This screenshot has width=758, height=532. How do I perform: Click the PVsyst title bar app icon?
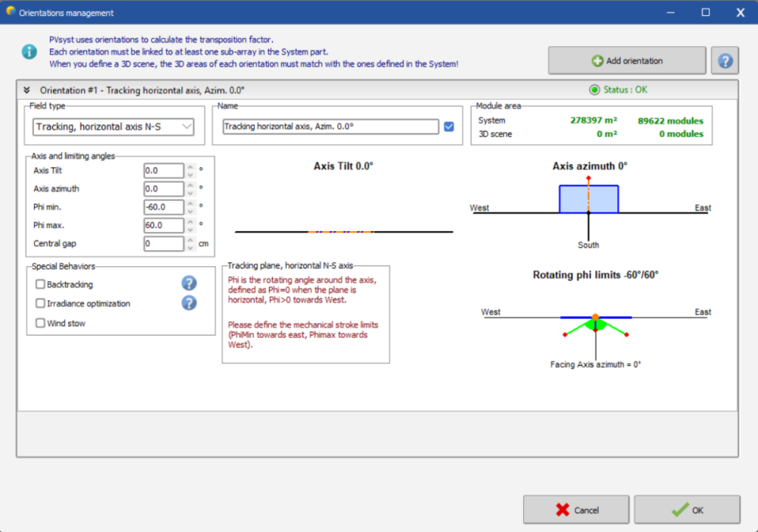coord(11,12)
